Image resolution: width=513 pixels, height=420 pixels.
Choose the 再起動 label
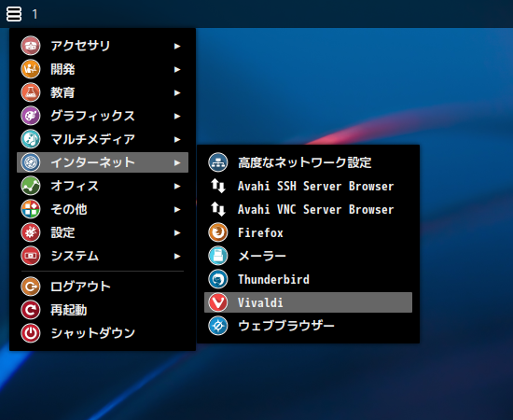tap(69, 310)
